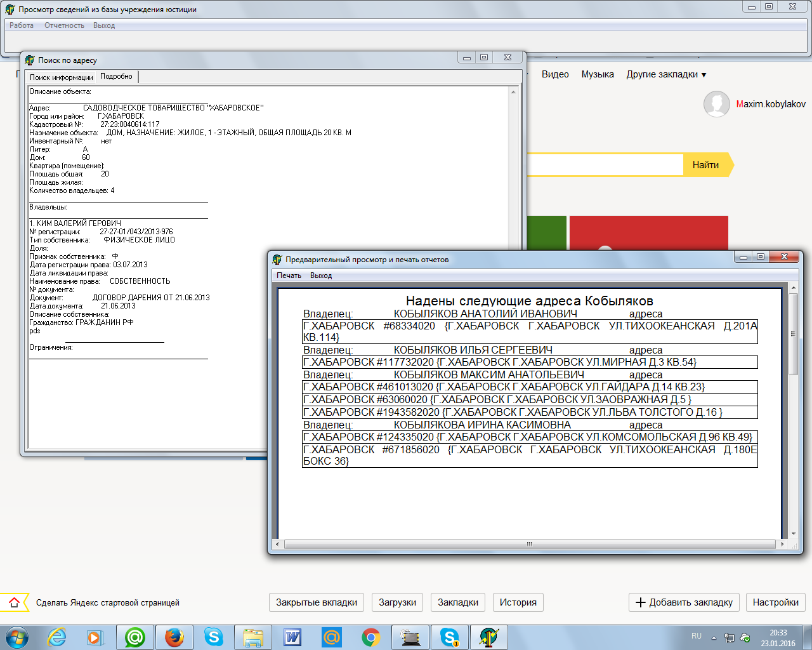
Task: Show hidden system tray icons
Action: click(x=714, y=637)
